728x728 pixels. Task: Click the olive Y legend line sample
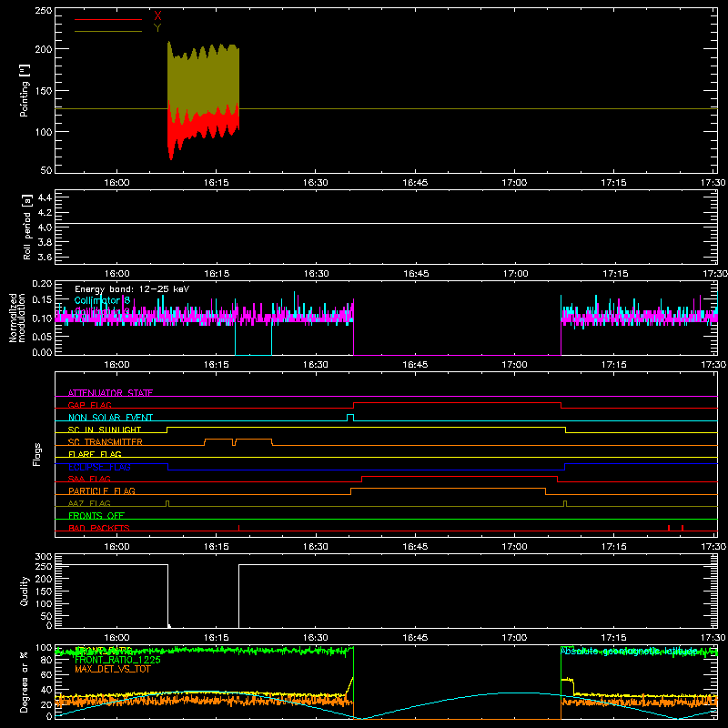108,31
